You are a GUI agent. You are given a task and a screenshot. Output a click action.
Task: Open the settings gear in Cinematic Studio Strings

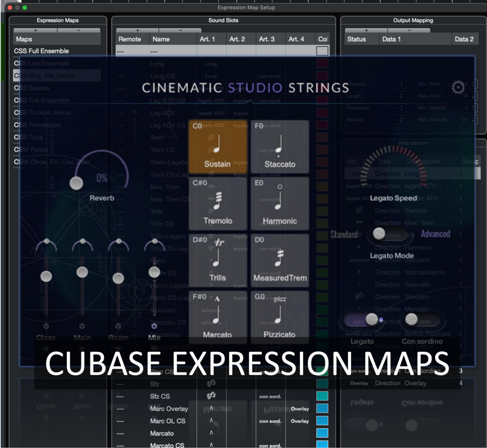tap(458, 88)
